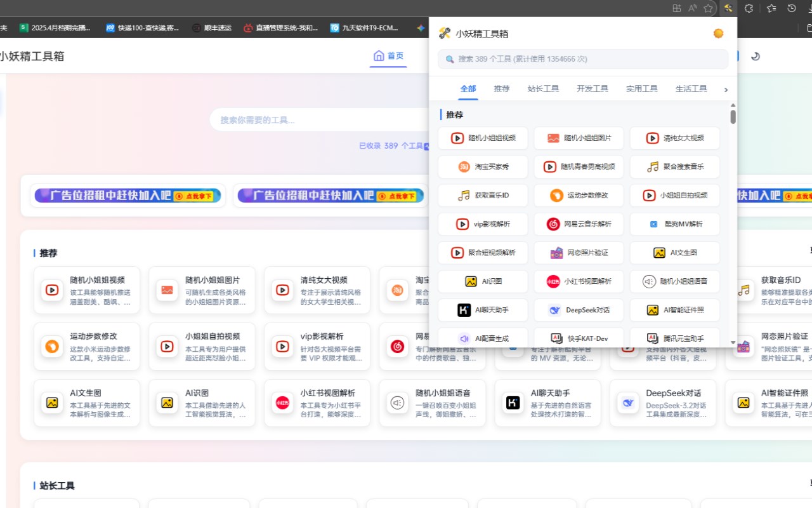Viewport: 812px width, 508px height.
Task: Click second 广告位招租 banner on webpage
Action: pos(331,196)
